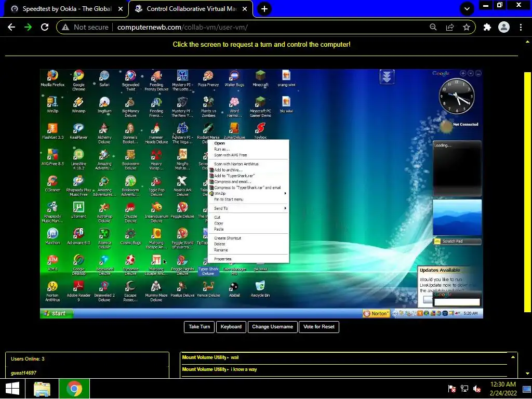Screen dimensions: 532x399
Task: Click Change Username button
Action: (x=272, y=327)
